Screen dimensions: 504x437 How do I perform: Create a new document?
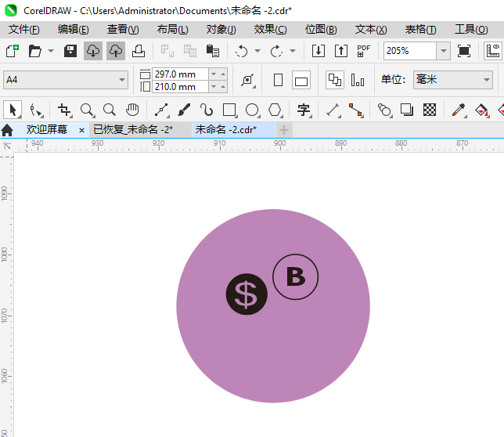click(x=13, y=51)
